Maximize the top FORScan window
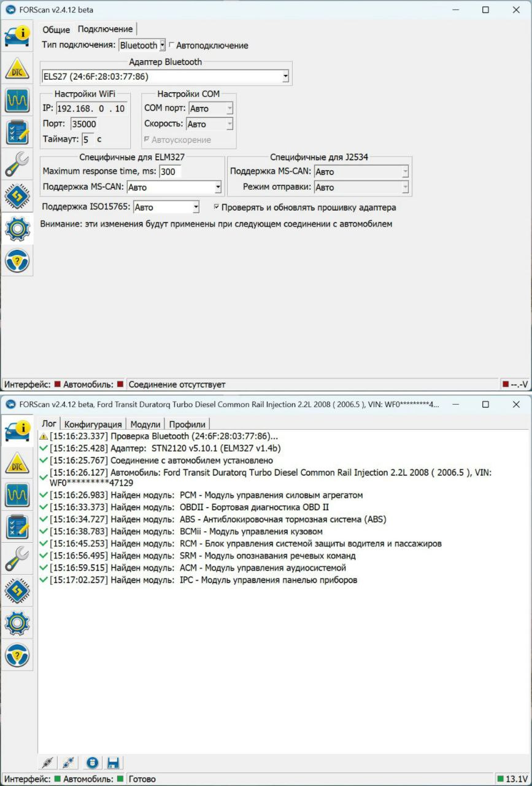 (x=485, y=10)
